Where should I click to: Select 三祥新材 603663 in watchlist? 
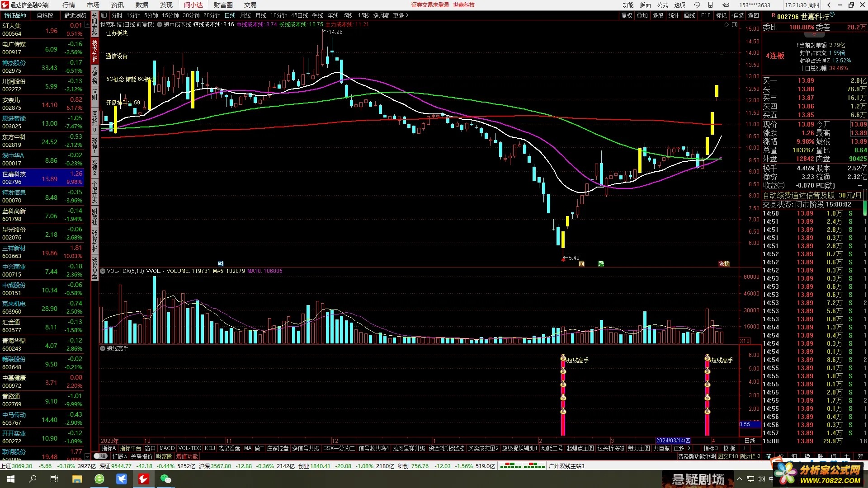point(42,252)
